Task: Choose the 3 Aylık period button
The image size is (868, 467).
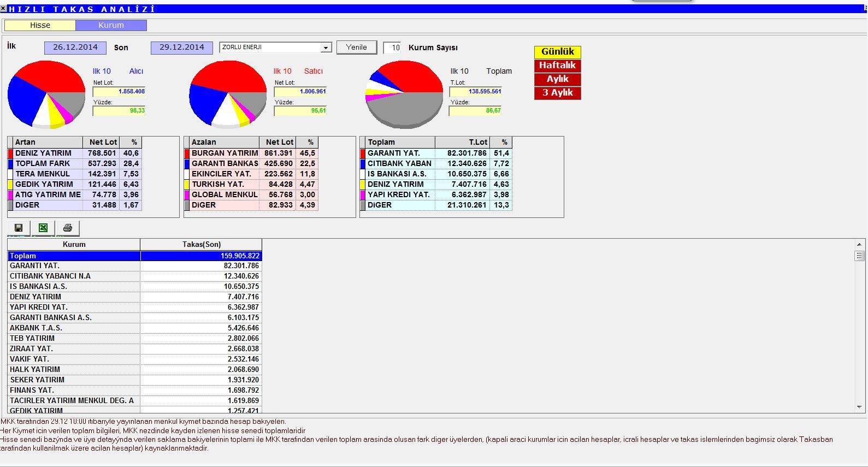Action: pyautogui.click(x=557, y=93)
